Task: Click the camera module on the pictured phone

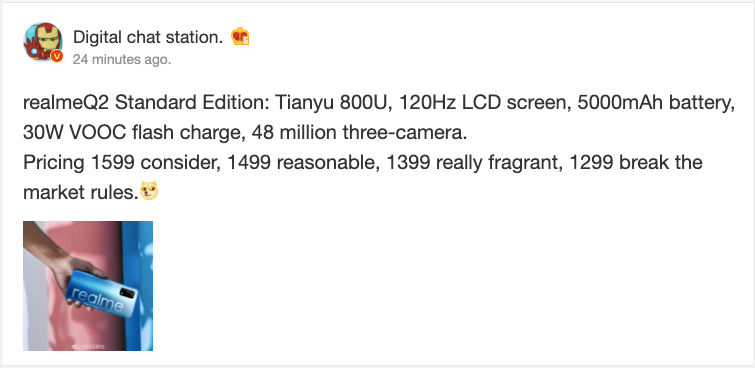Action: pyautogui.click(x=127, y=292)
